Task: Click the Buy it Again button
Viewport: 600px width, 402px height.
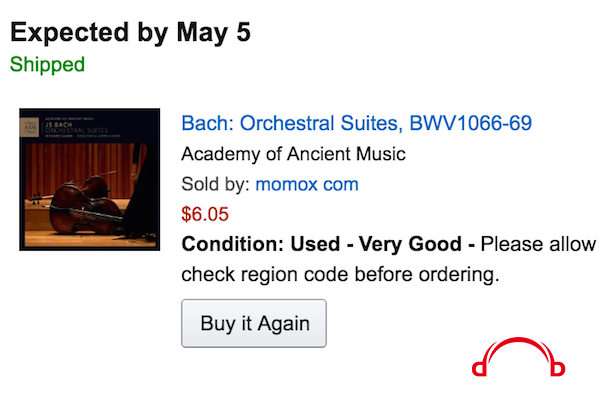Action: (254, 323)
